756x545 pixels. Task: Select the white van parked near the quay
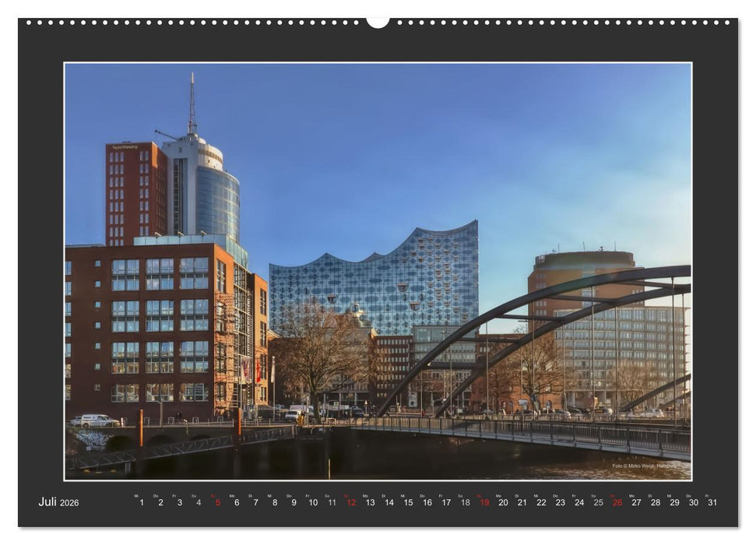tap(93, 420)
